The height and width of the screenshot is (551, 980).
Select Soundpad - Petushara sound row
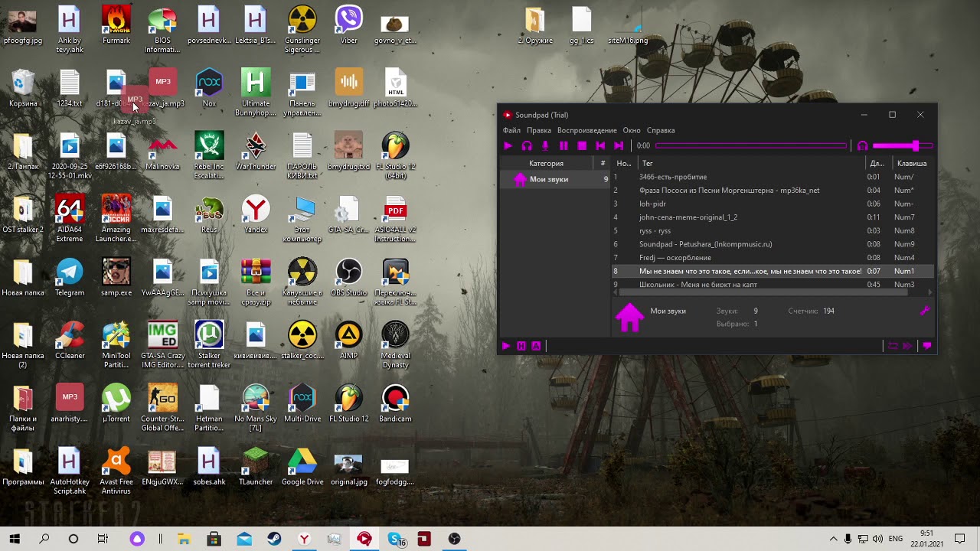(773, 244)
